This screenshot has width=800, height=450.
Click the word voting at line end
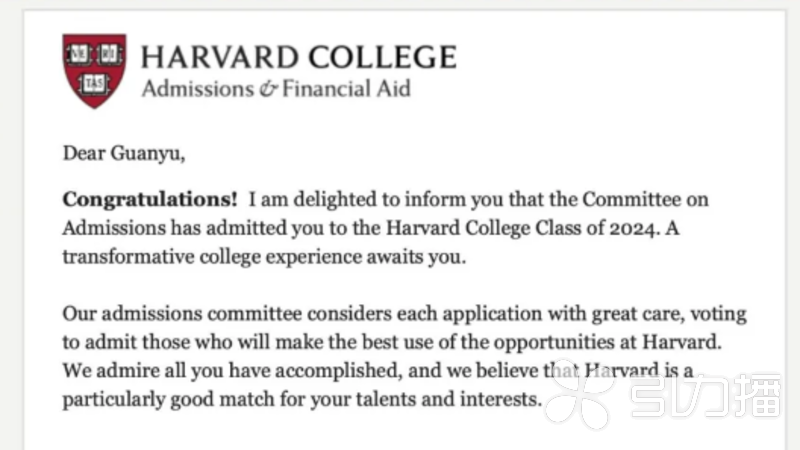pos(718,314)
